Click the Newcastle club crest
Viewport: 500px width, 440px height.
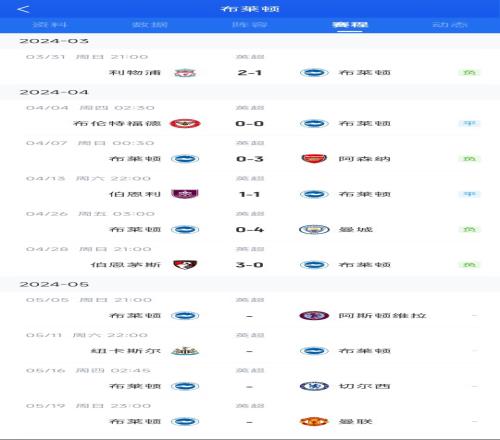pos(185,351)
